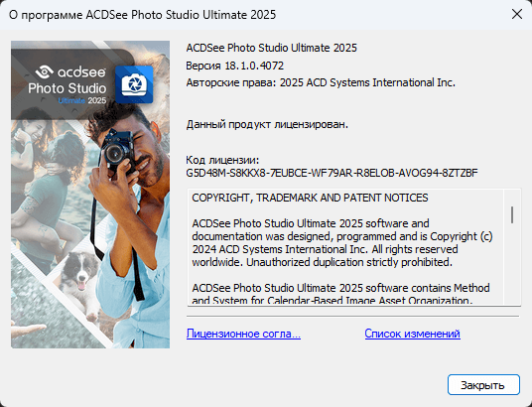Close the About dialog with the X button

tap(517, 14)
